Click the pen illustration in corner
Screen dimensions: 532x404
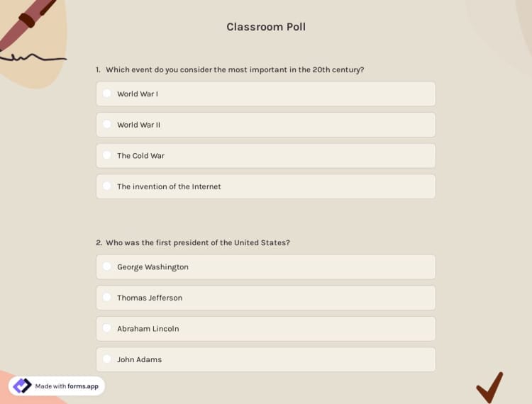pos(26,23)
